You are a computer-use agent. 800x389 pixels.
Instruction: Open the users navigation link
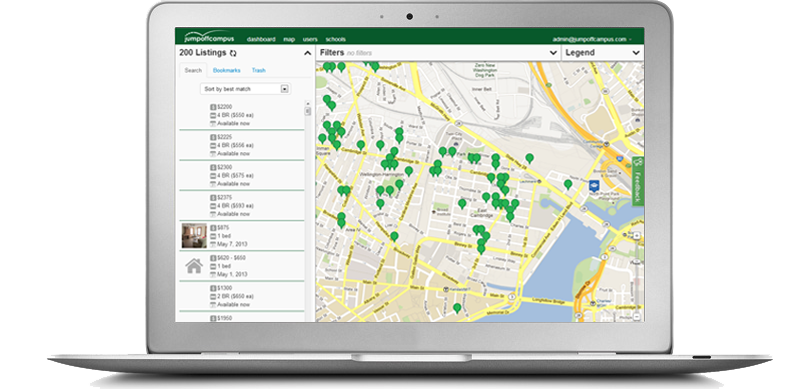coord(310,39)
